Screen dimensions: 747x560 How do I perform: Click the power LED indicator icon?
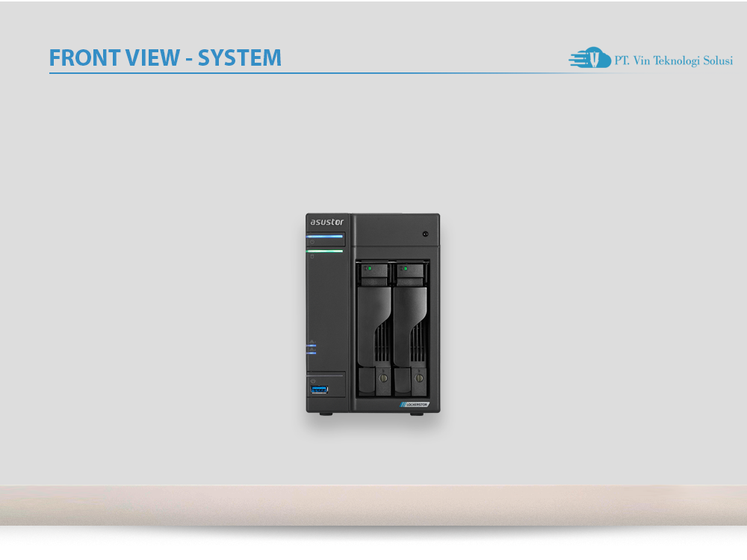311,241
